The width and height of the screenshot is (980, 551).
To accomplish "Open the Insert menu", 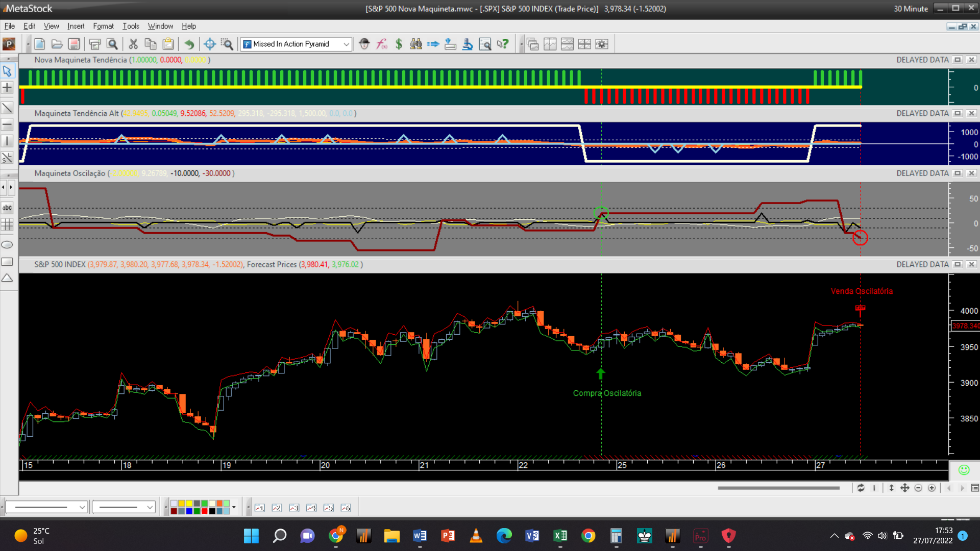I will click(76, 26).
